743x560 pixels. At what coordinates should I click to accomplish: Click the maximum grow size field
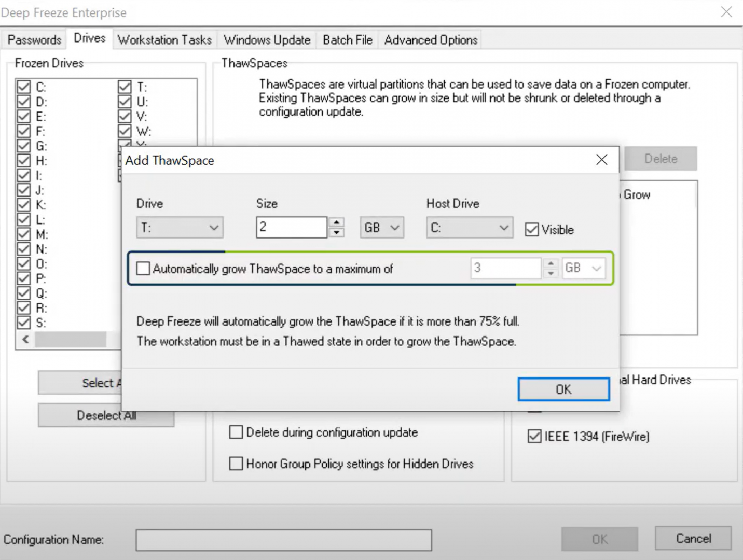pyautogui.click(x=506, y=268)
